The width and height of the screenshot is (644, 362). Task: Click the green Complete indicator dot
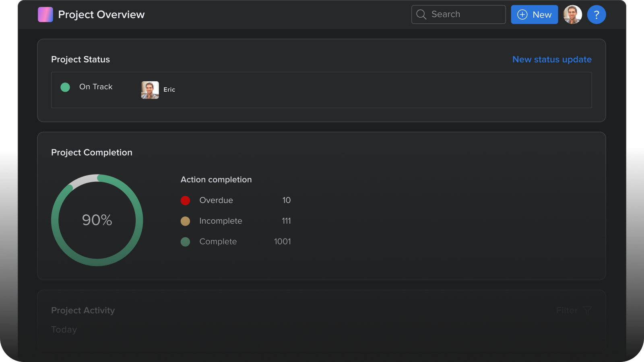(185, 242)
